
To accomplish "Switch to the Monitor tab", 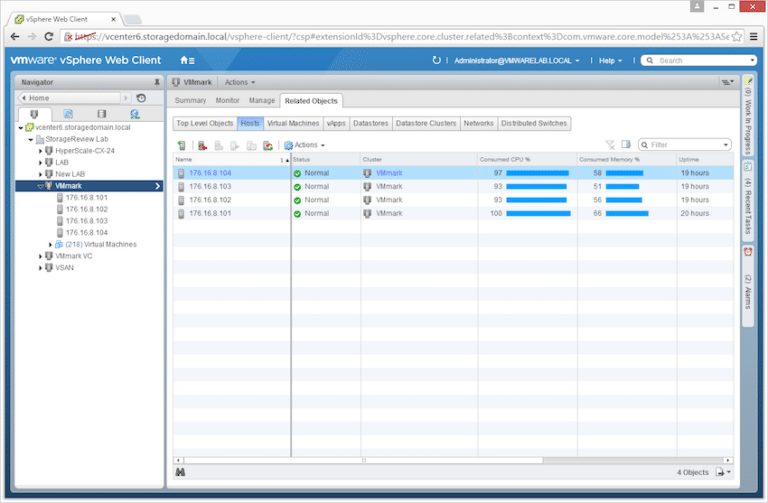I will (227, 100).
